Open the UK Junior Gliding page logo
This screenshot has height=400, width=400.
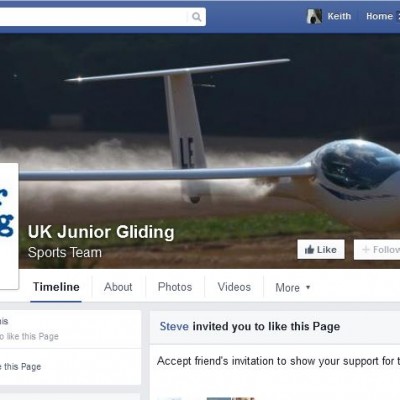(x=8, y=226)
